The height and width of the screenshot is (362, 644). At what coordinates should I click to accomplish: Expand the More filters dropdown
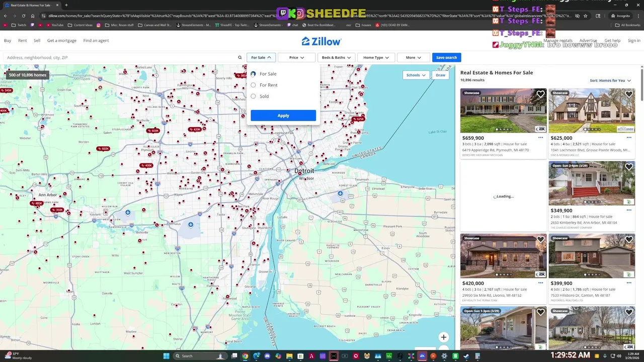tap(414, 57)
